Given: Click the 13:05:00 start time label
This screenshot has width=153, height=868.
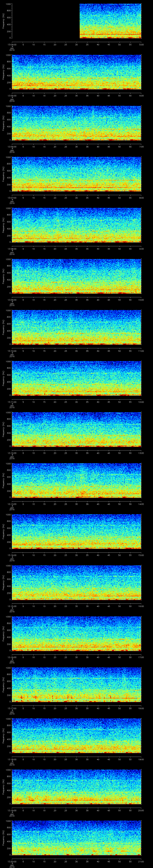Looking at the screenshot, I should (x=12, y=96).
